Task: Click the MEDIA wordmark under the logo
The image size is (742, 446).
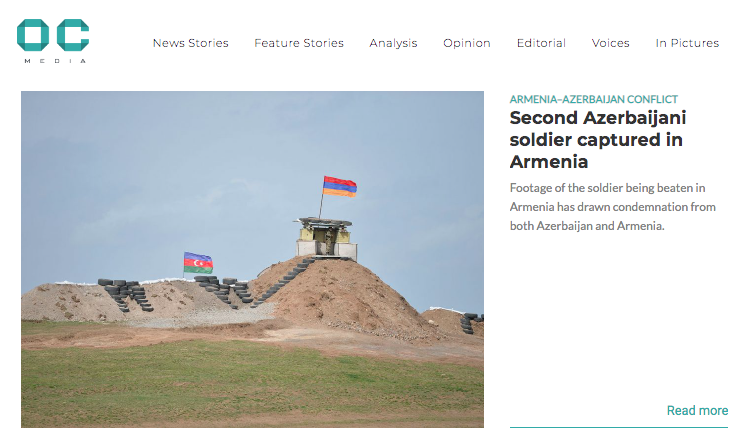Action: (x=55, y=61)
